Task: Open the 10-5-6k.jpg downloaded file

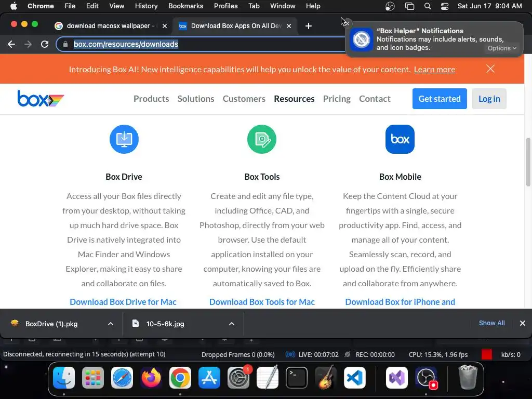Action: [x=165, y=324]
